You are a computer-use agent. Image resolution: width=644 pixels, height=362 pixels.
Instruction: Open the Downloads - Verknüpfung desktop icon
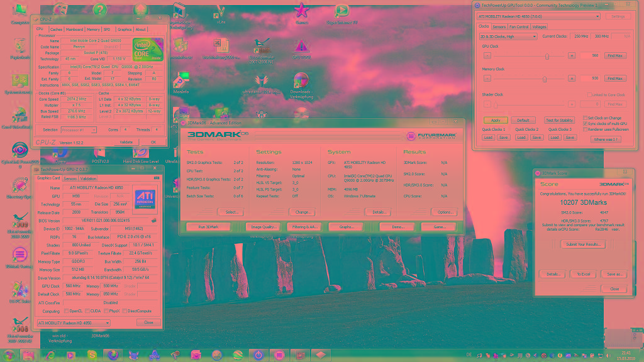[x=301, y=85]
